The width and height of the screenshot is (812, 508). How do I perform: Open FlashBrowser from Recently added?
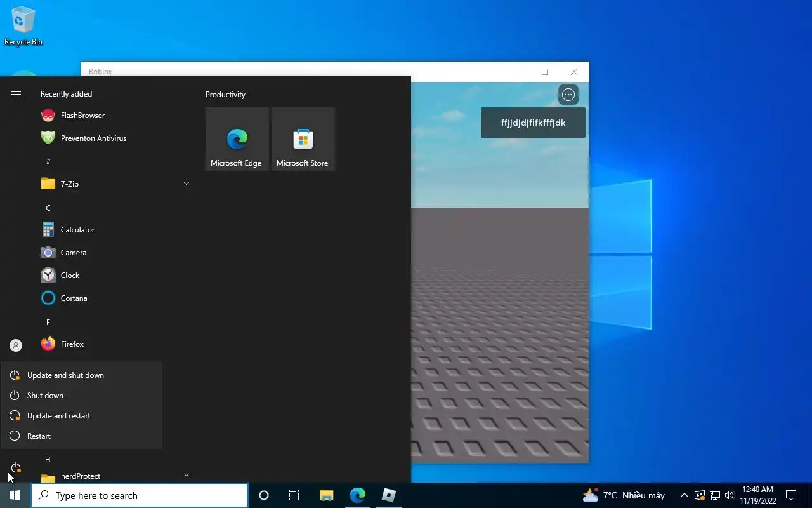tap(114, 116)
